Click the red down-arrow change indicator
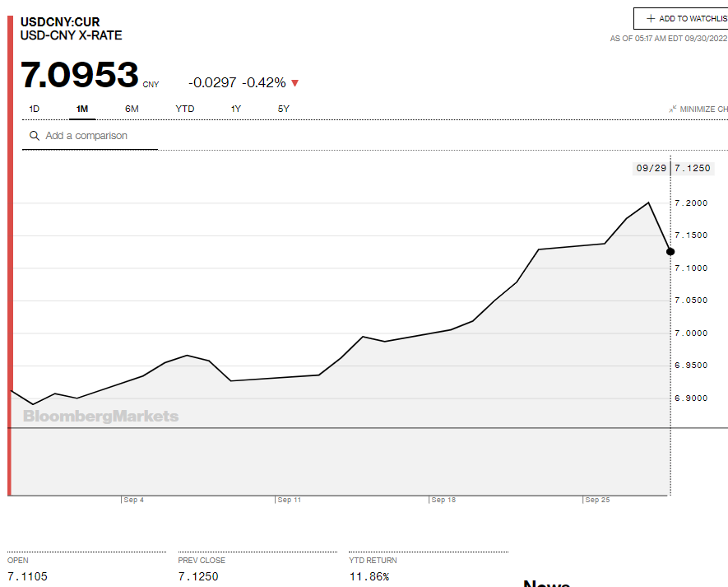Viewport: 728px width, 587px height. coord(295,83)
